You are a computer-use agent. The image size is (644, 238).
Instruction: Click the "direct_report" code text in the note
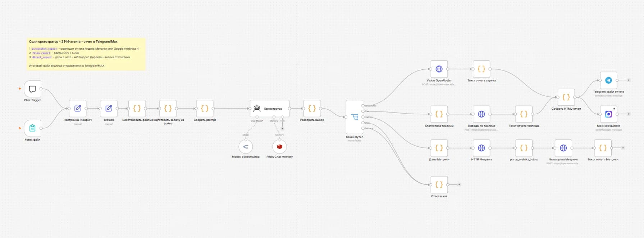42,58
